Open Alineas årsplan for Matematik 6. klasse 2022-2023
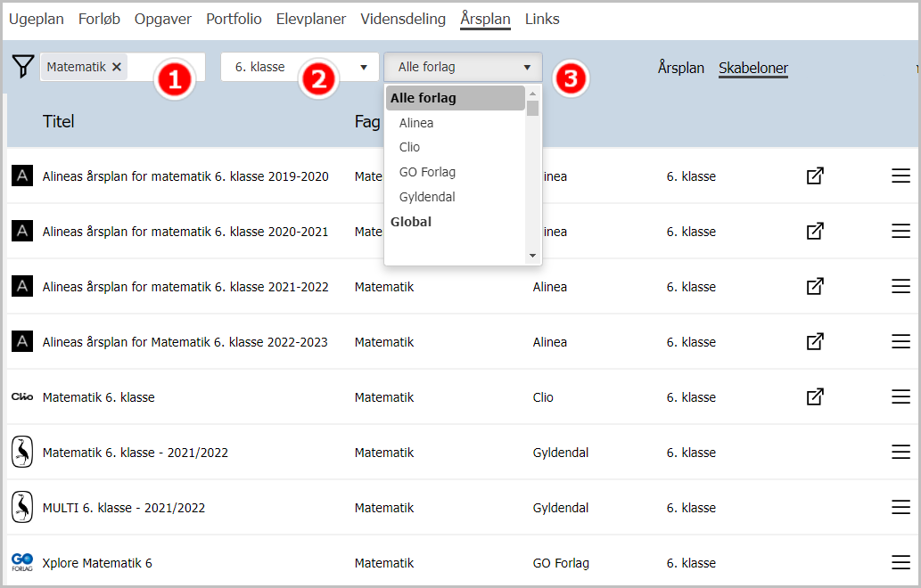This screenshot has height=588, width=921. (185, 341)
